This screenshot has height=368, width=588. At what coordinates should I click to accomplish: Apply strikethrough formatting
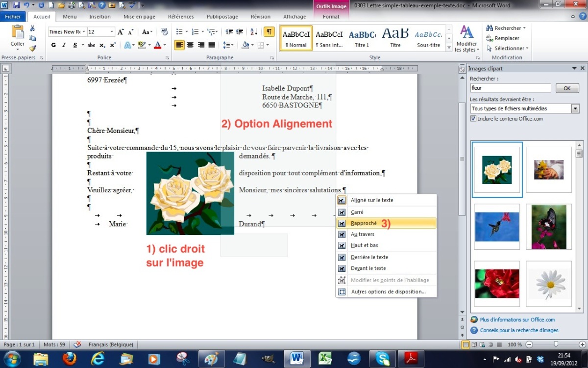coord(91,45)
